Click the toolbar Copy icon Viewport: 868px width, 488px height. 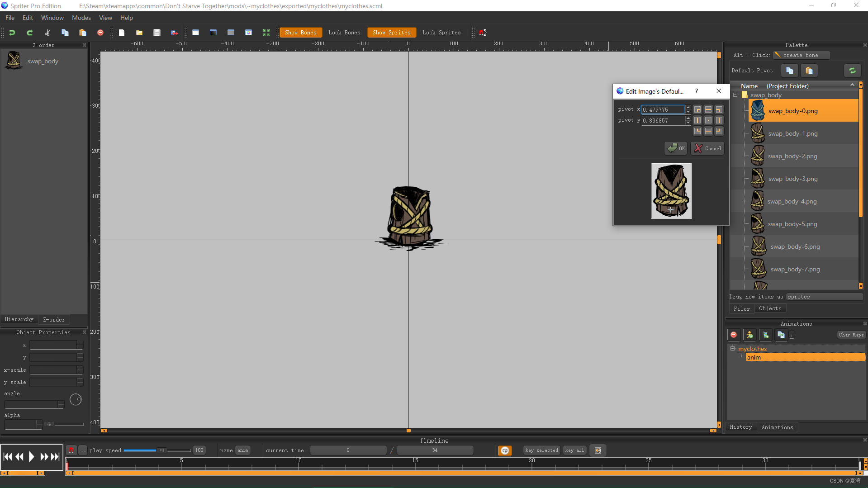coord(65,33)
